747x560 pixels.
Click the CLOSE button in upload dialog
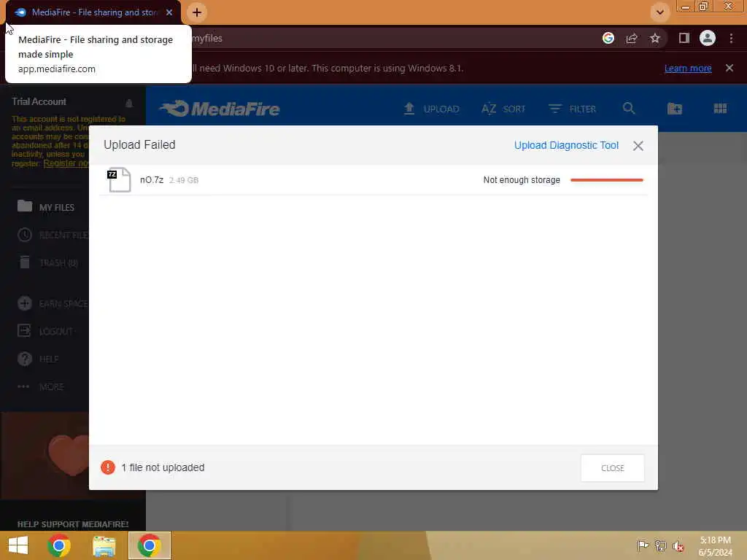[x=612, y=468]
